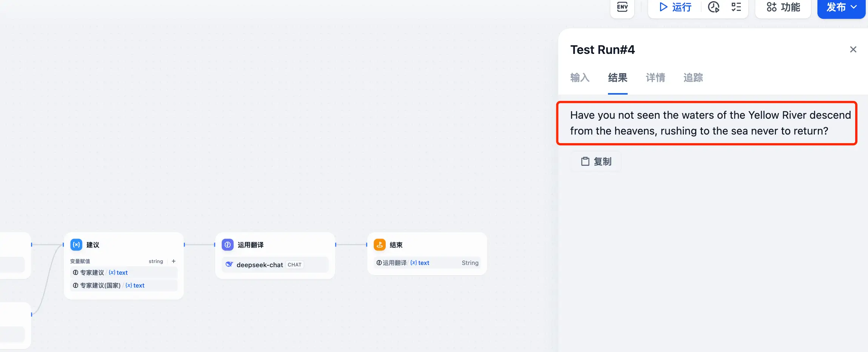
Task: Click the 结束 node title
Action: (x=396, y=245)
